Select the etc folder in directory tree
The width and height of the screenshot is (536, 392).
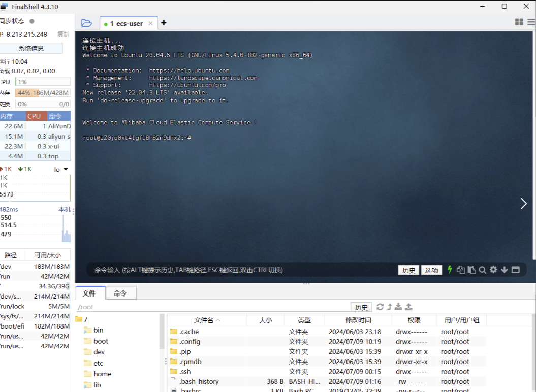(x=99, y=363)
